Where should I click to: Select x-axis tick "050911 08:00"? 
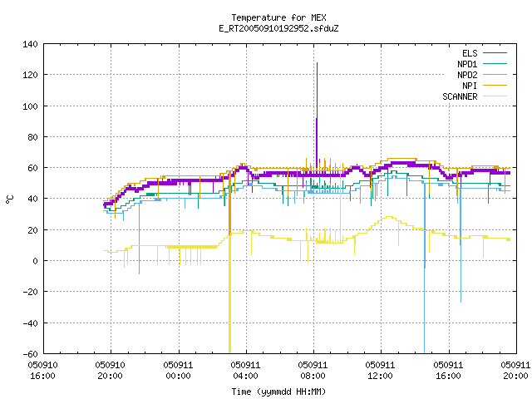313,371
